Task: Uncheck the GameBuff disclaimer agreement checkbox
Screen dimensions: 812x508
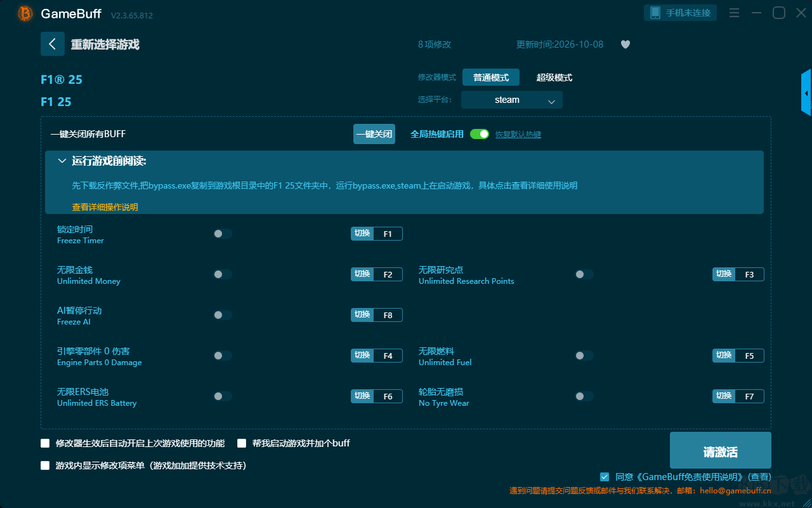Action: [x=605, y=477]
